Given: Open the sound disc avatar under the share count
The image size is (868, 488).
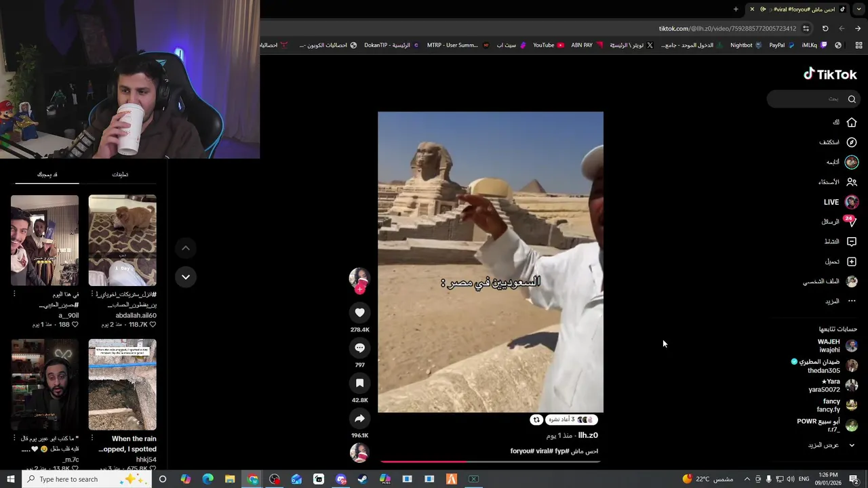Looking at the screenshot, I should [x=359, y=453].
